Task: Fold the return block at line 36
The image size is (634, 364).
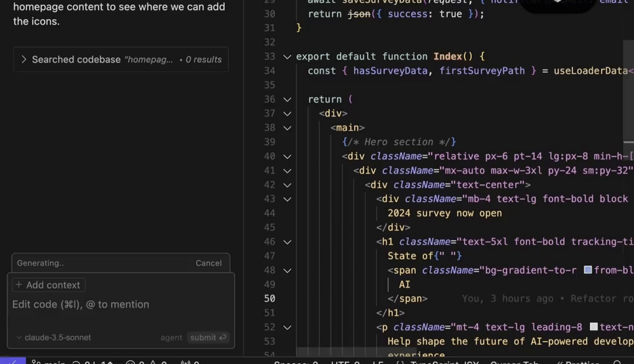Action: 287,99
